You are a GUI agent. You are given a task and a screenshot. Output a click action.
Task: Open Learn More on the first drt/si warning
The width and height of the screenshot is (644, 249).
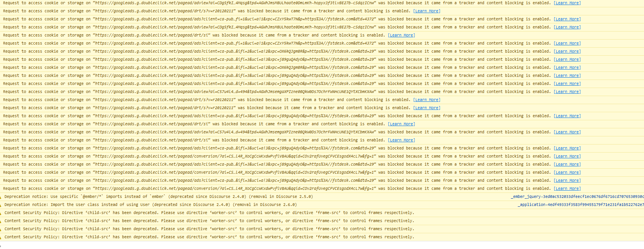pyautogui.click(x=401, y=35)
